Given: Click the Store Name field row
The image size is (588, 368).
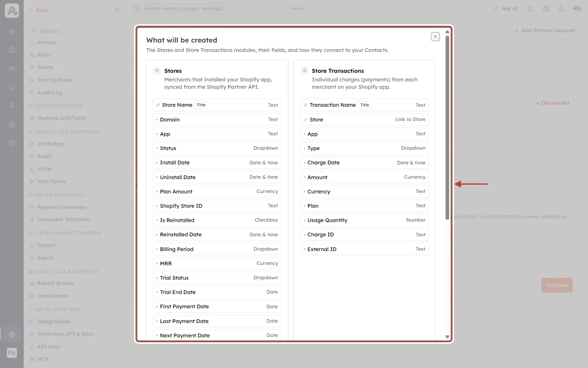Looking at the screenshot, I should click(217, 105).
